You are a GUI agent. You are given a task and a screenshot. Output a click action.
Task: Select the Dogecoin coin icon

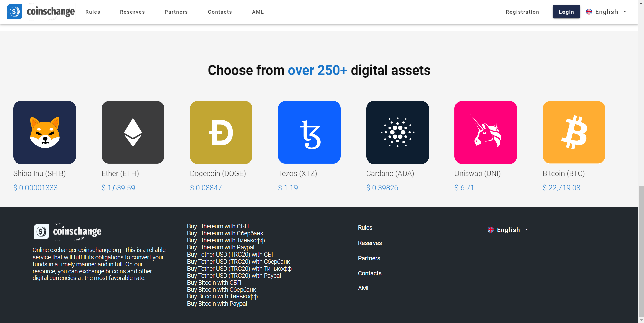(221, 132)
